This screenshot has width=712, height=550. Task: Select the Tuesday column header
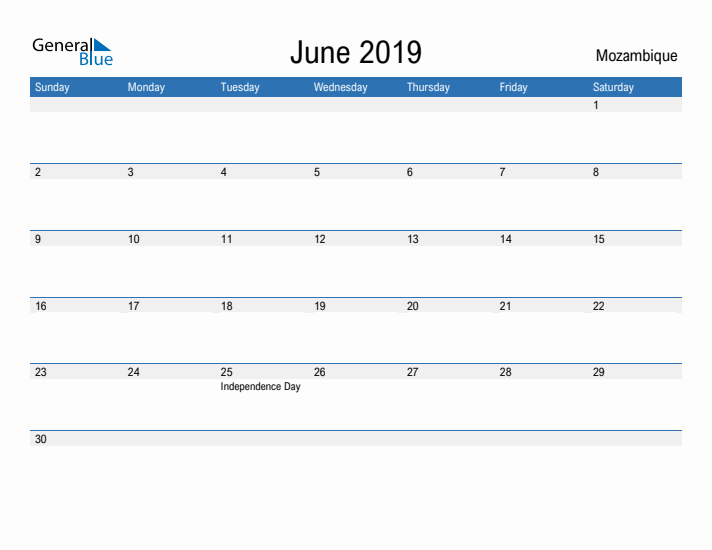pyautogui.click(x=240, y=87)
